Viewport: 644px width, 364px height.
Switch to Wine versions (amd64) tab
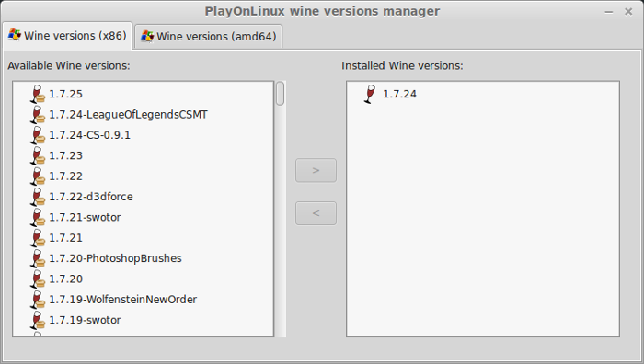click(x=208, y=36)
